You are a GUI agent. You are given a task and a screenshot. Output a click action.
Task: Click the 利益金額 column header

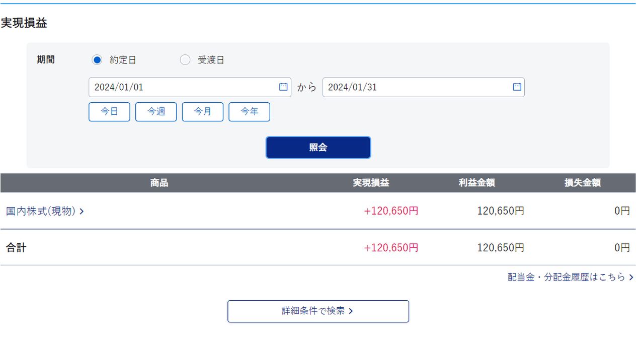[476, 183]
